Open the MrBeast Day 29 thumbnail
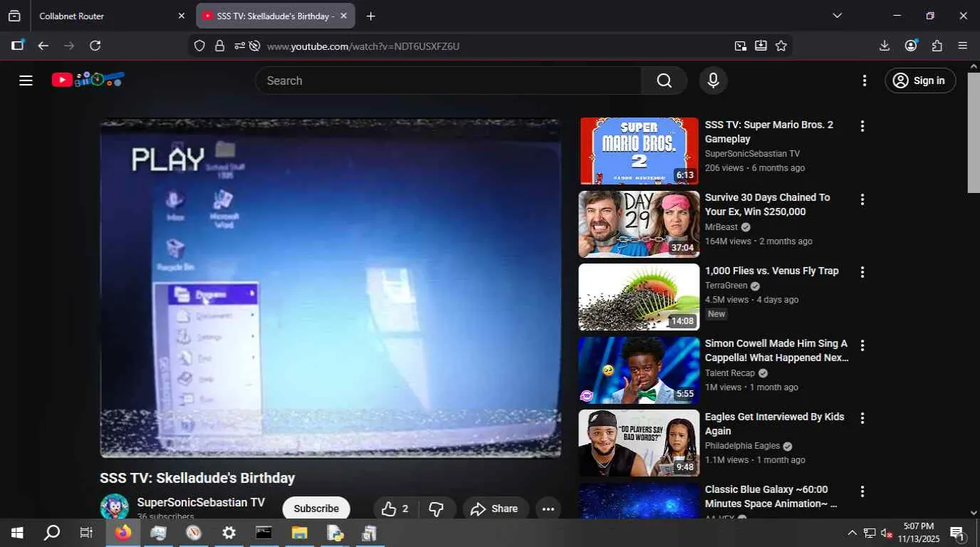This screenshot has width=980, height=547. tap(639, 224)
